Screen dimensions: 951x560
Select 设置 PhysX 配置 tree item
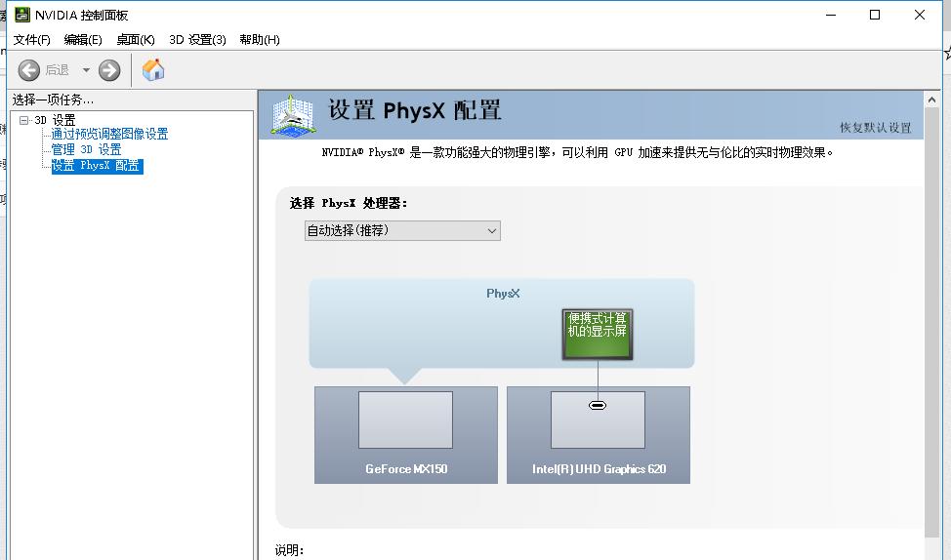(97, 166)
